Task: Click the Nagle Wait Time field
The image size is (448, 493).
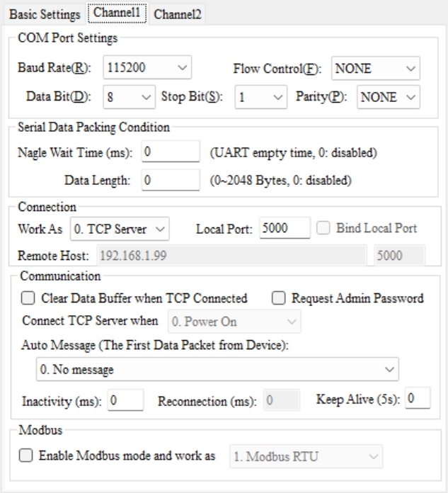Action: pyautogui.click(x=171, y=152)
